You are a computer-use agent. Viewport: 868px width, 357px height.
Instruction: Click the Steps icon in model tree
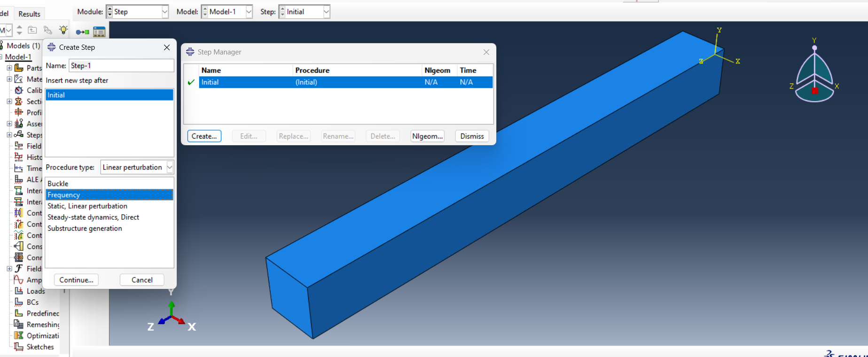tap(19, 135)
